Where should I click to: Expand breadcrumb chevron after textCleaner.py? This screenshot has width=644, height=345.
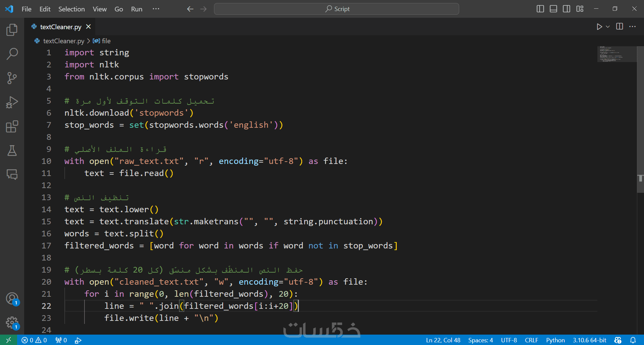click(89, 41)
